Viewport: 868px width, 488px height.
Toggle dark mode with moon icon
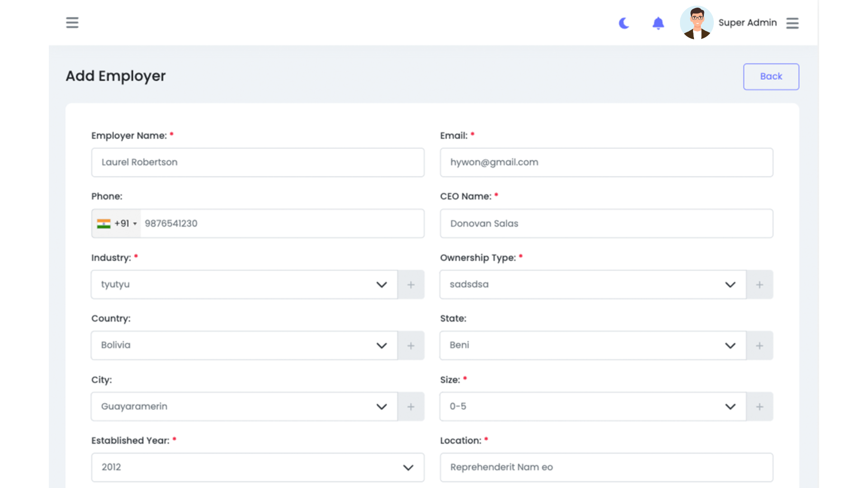[624, 23]
